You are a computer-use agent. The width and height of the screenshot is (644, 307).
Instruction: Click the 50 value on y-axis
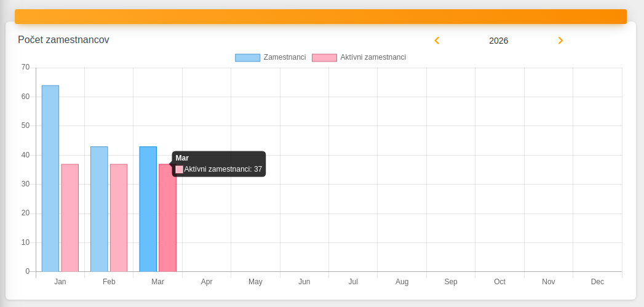coord(25,126)
